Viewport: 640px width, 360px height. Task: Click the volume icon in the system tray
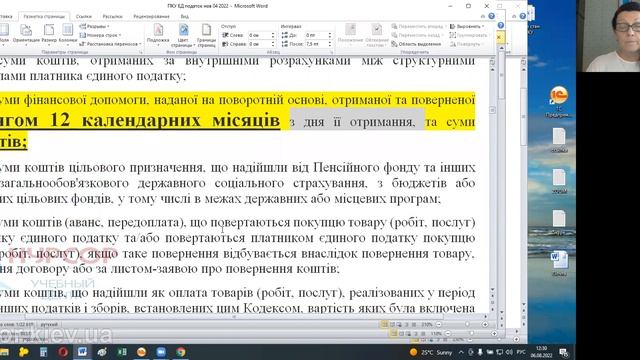click(x=509, y=352)
